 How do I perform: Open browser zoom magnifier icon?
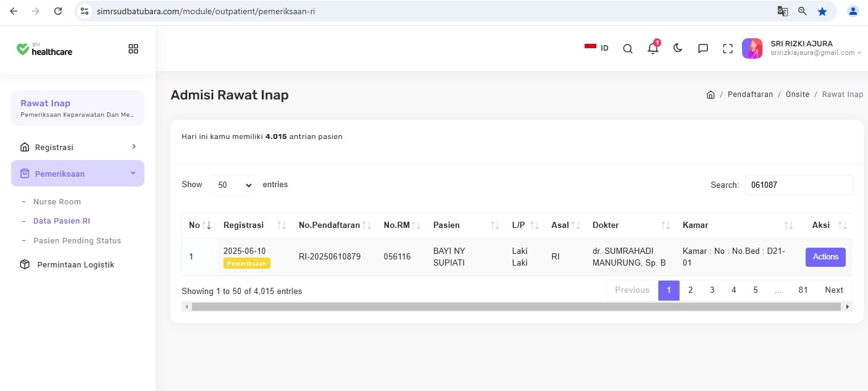803,11
